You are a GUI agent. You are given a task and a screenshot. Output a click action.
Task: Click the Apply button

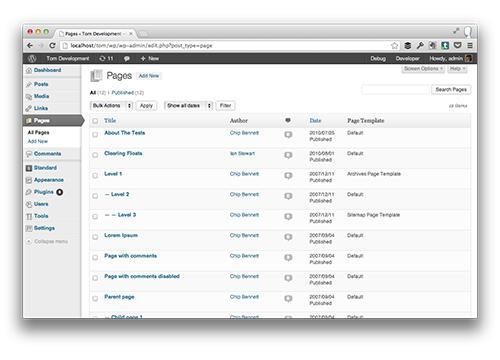click(146, 106)
